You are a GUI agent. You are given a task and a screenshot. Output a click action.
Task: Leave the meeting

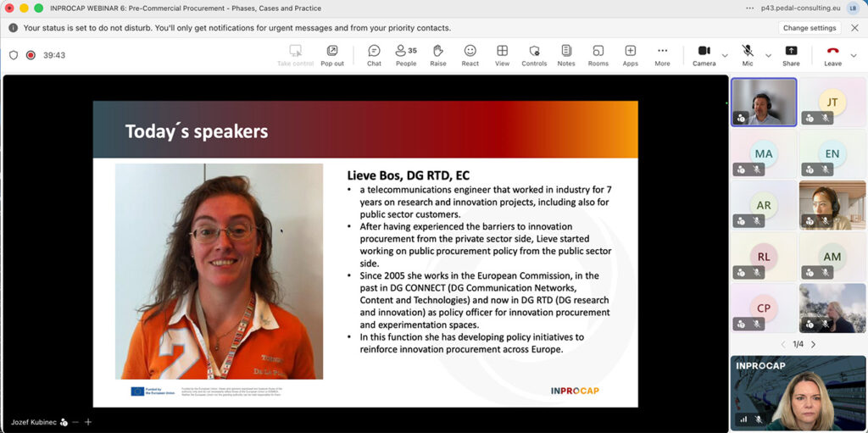click(832, 55)
